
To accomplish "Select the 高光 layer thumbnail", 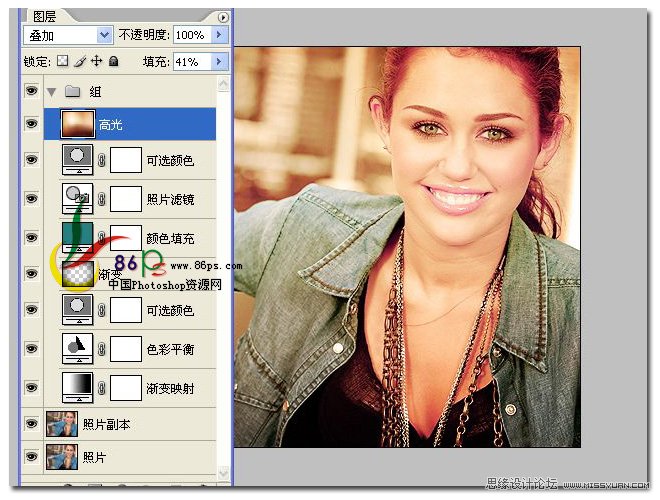I will coord(77,124).
